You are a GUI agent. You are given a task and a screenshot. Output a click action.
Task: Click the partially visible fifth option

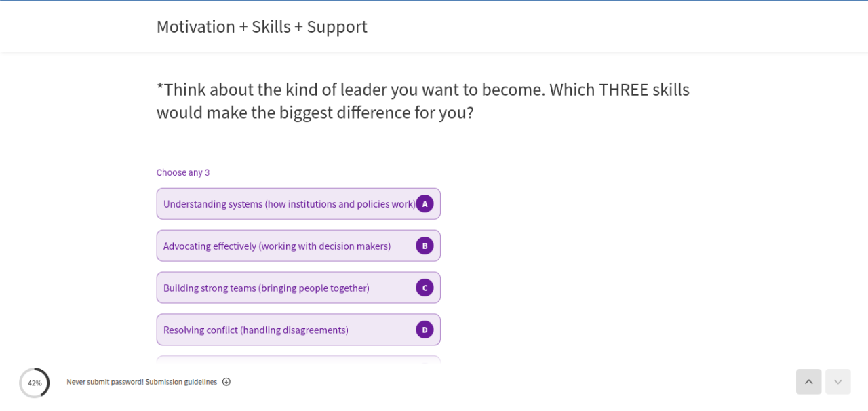coord(298,359)
